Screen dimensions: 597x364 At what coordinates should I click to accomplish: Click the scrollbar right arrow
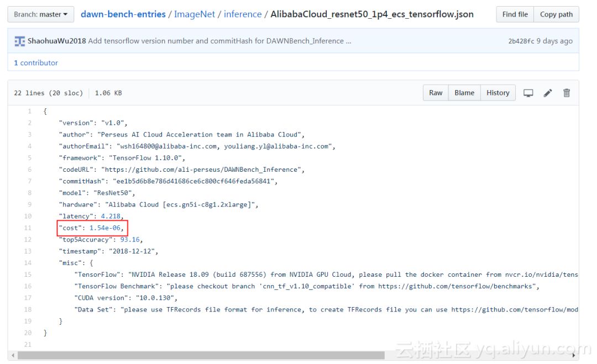click(x=574, y=355)
